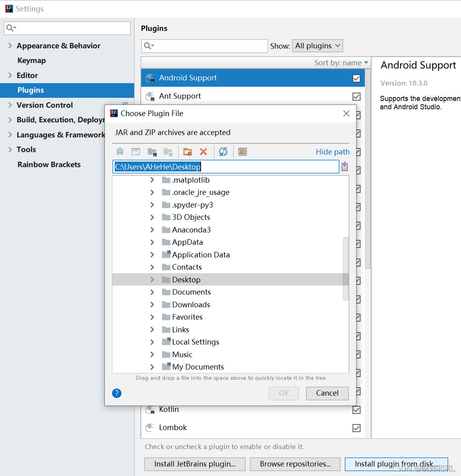The image size is (461, 476).
Task: Toggle the Kotlin plugin checkbox
Action: point(357,410)
